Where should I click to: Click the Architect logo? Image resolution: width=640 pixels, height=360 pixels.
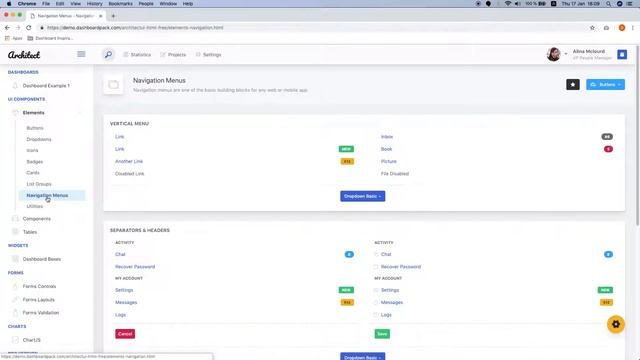(x=24, y=55)
